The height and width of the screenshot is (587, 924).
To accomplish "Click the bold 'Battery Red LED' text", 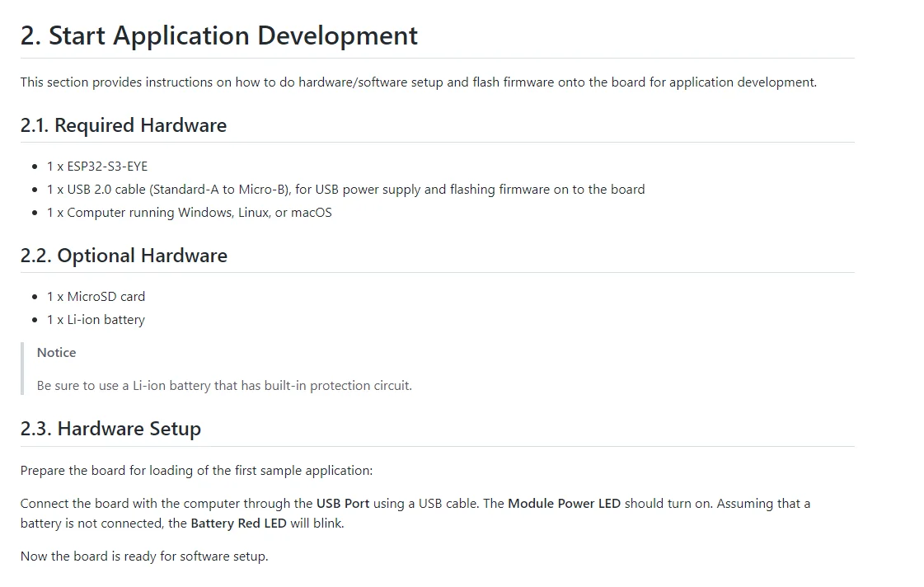I will click(239, 524).
